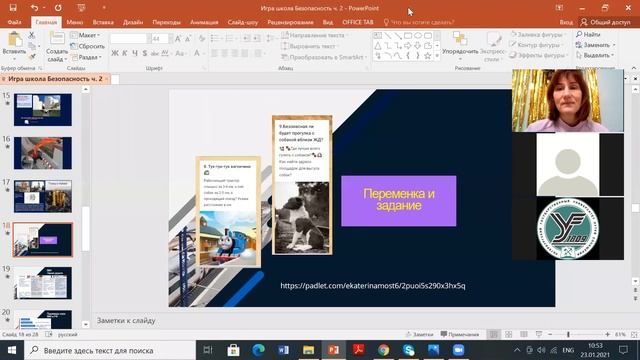Open Word from the taskbar
The width and height of the screenshot is (640, 360).
tap(283, 350)
